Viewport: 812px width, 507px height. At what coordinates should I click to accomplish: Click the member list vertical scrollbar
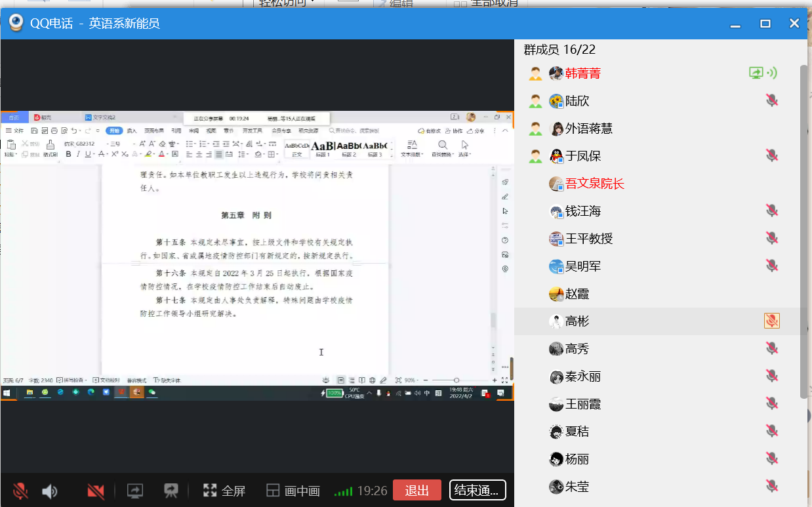[x=803, y=230]
